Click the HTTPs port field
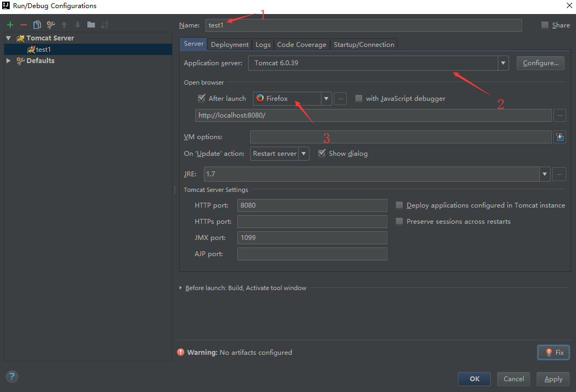 pyautogui.click(x=312, y=222)
